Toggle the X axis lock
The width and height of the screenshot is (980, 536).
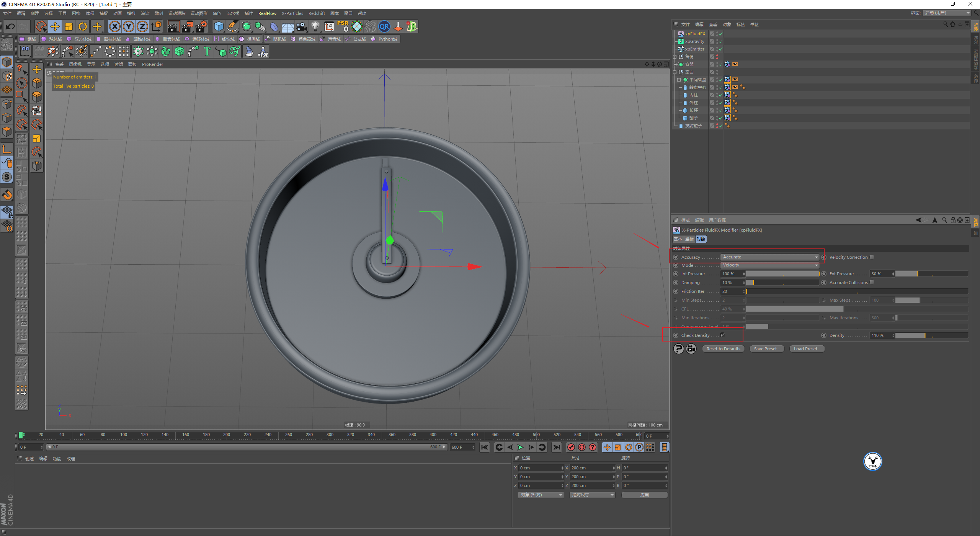pos(114,26)
